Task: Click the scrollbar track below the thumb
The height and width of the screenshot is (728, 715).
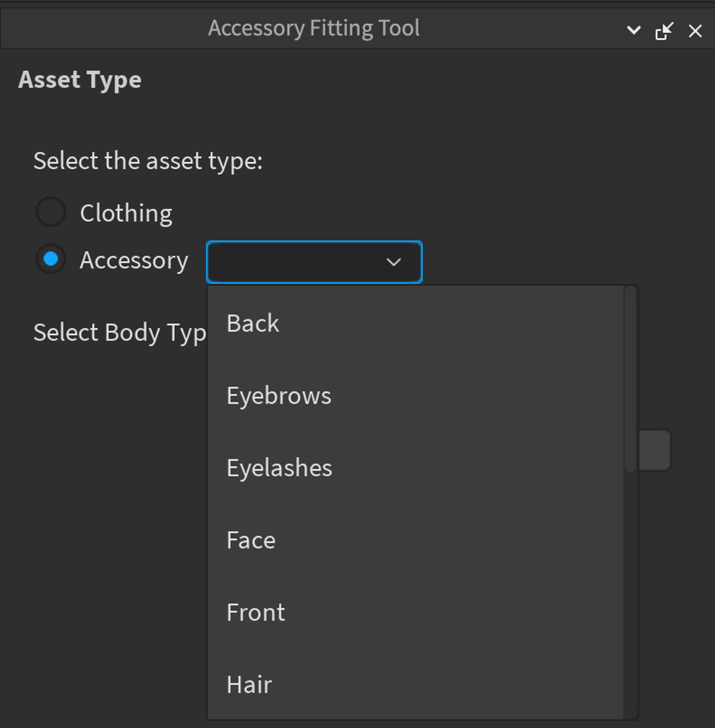Action: point(631,595)
